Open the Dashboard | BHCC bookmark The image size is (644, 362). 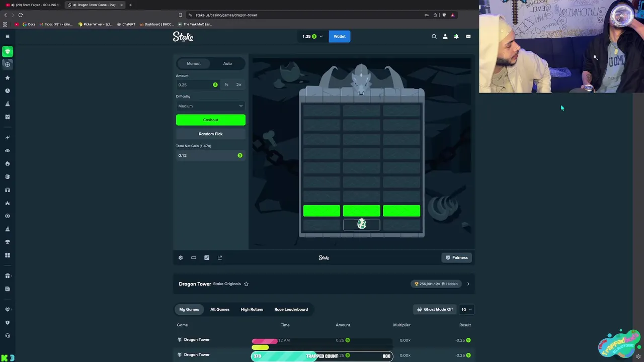point(156,24)
